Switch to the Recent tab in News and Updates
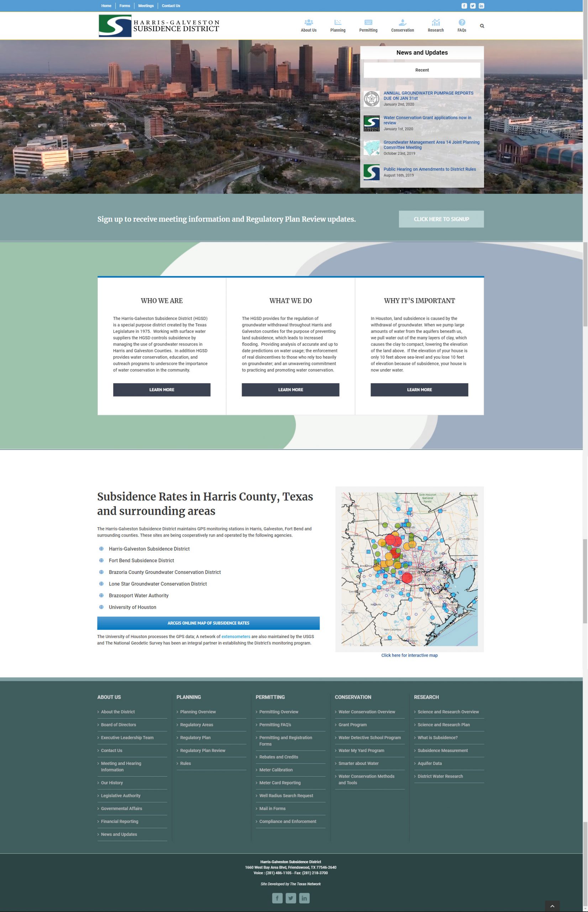Image resolution: width=588 pixels, height=912 pixels. (x=422, y=70)
